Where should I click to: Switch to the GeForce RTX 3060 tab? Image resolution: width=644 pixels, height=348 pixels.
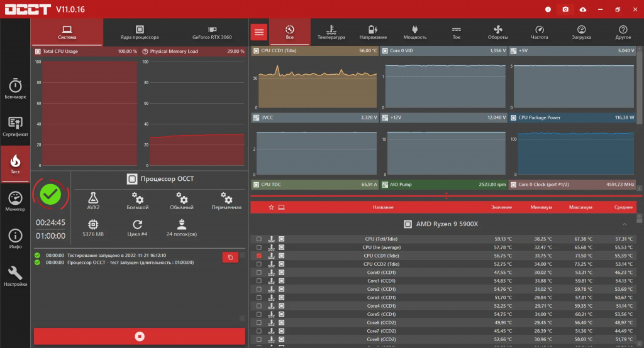(212, 32)
